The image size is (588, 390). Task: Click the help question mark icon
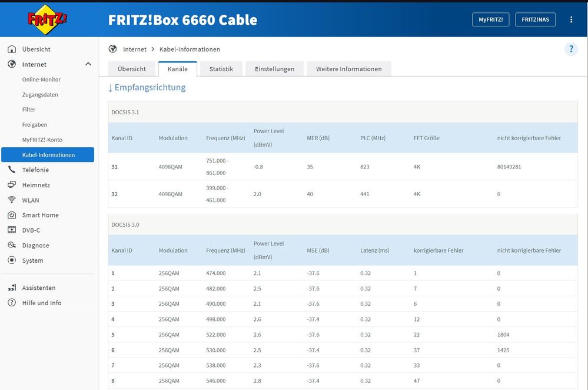(x=571, y=49)
